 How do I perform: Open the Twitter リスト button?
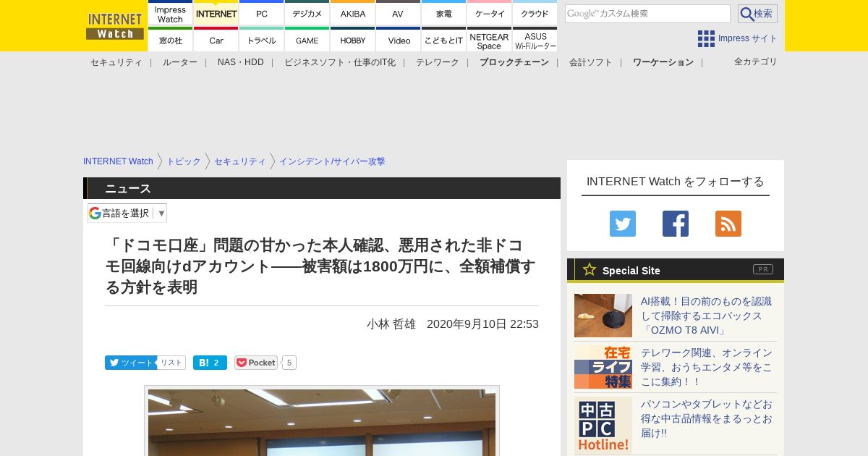[x=171, y=363]
